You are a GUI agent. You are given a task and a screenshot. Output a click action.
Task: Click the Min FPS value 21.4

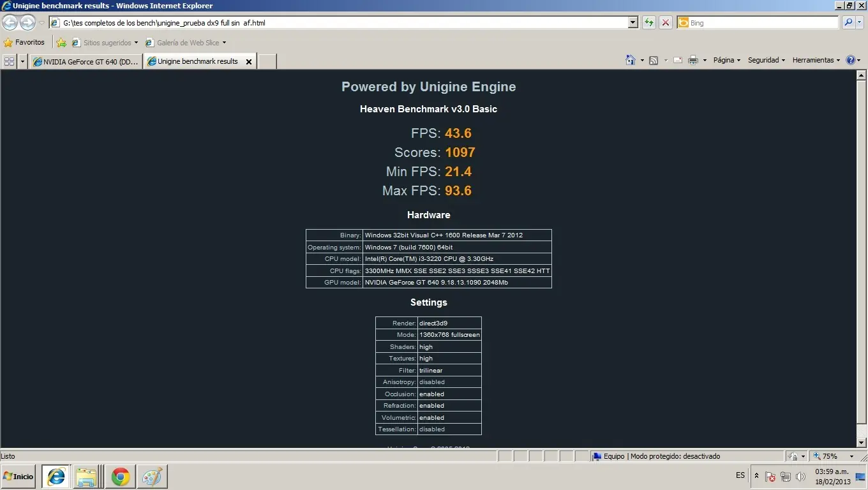(x=458, y=172)
